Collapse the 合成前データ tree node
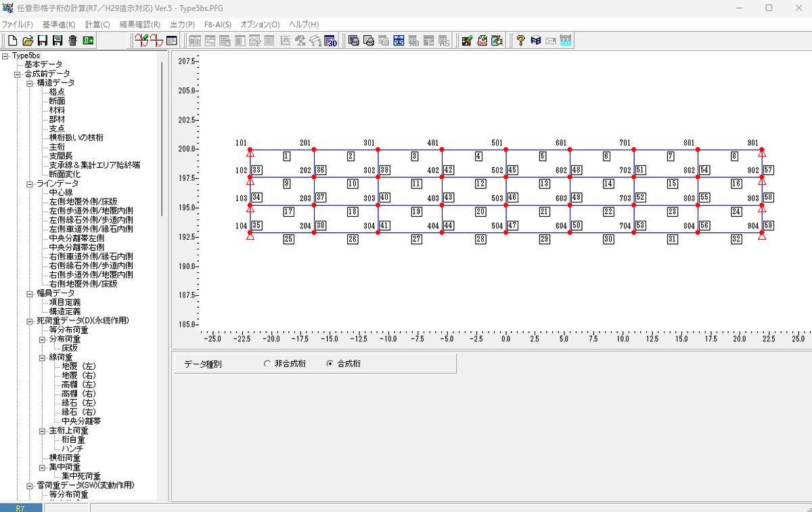The width and height of the screenshot is (812, 512). (x=18, y=74)
